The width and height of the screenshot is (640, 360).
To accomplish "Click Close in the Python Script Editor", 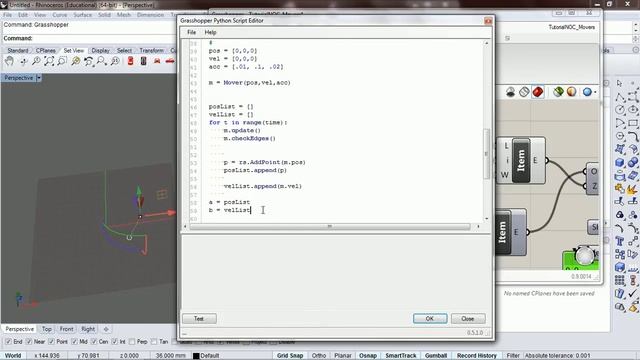I will click(x=468, y=319).
